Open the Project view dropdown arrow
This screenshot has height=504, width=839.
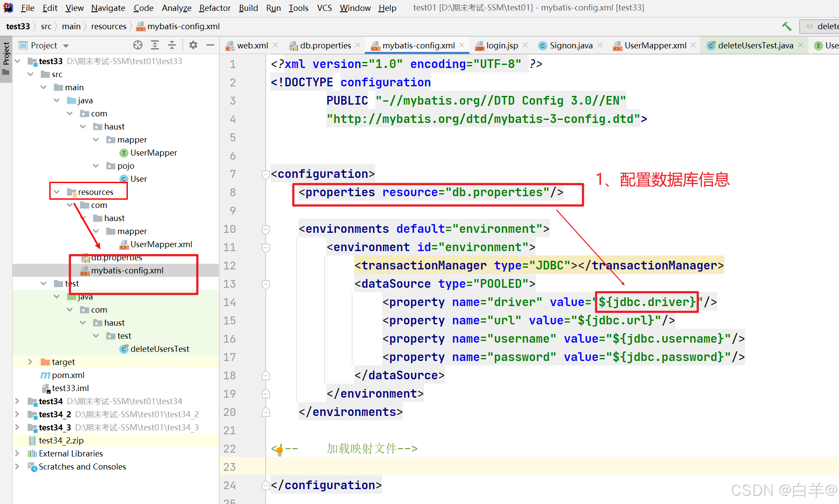(x=66, y=46)
